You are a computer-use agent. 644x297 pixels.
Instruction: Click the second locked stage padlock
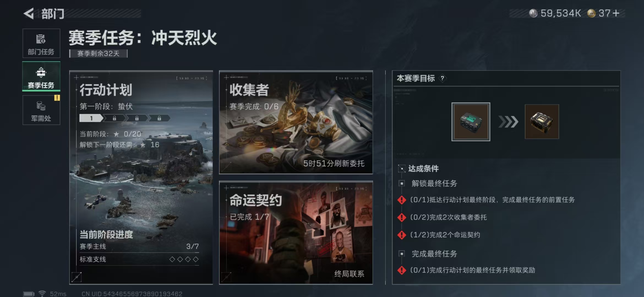coord(137,118)
